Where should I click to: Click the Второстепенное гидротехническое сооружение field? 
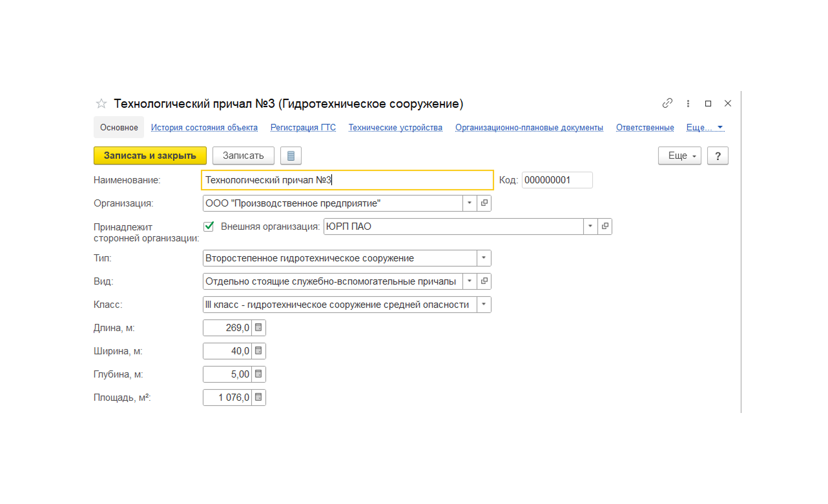coord(340,258)
